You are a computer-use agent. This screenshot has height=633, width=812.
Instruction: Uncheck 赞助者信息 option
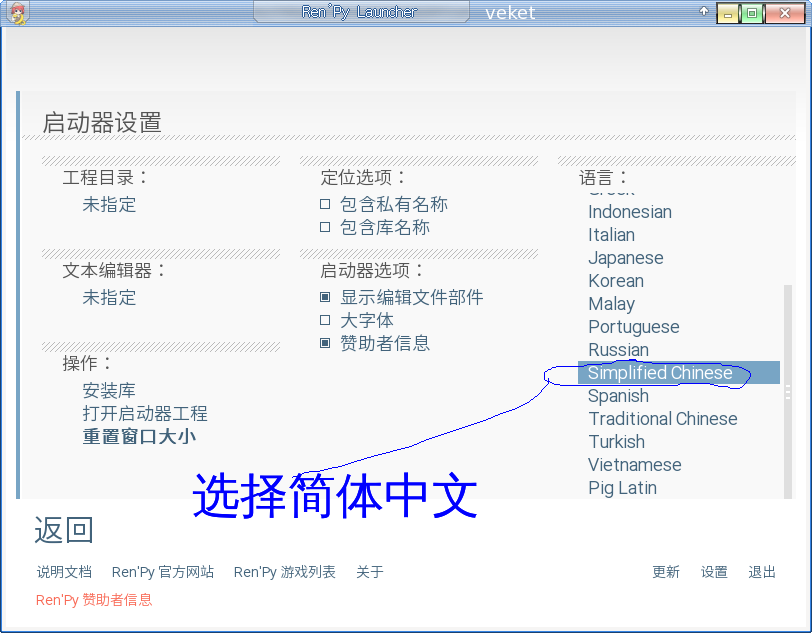(x=325, y=343)
